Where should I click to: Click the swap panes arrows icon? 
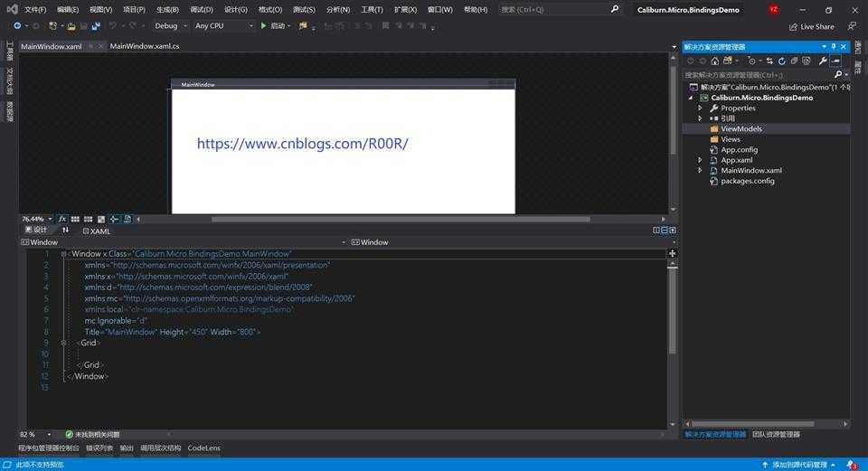pyautogui.click(x=65, y=231)
